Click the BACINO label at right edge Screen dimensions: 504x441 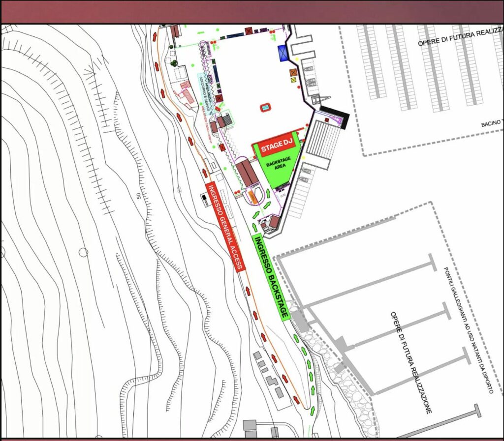[492, 123]
